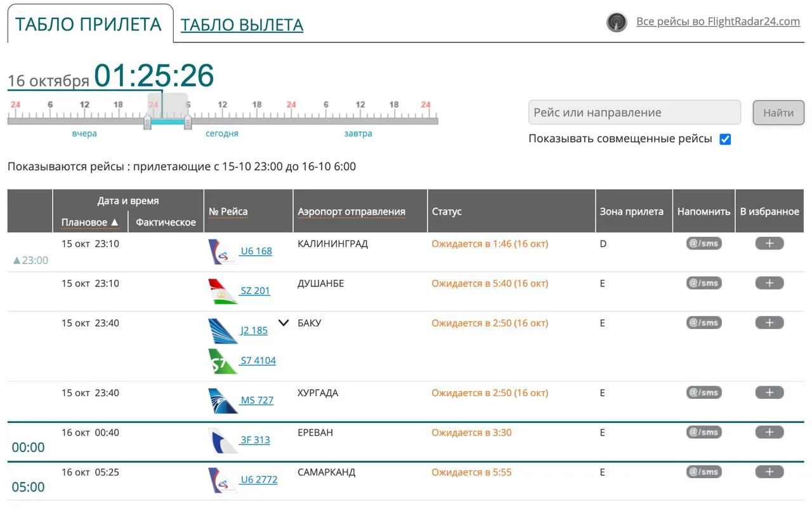Toggle 'Показывать совмещенные рейсы' checkbox
Screen dimensions: 812x508
[725, 139]
